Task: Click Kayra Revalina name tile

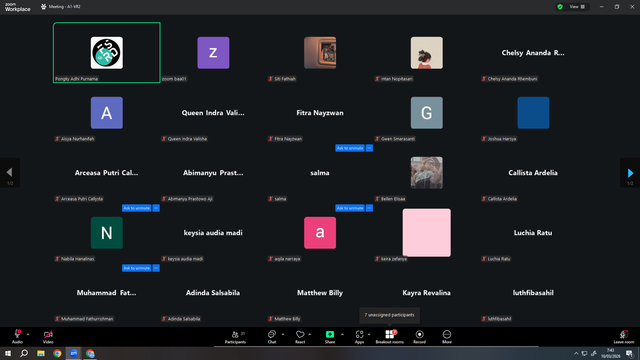Action: click(427, 293)
